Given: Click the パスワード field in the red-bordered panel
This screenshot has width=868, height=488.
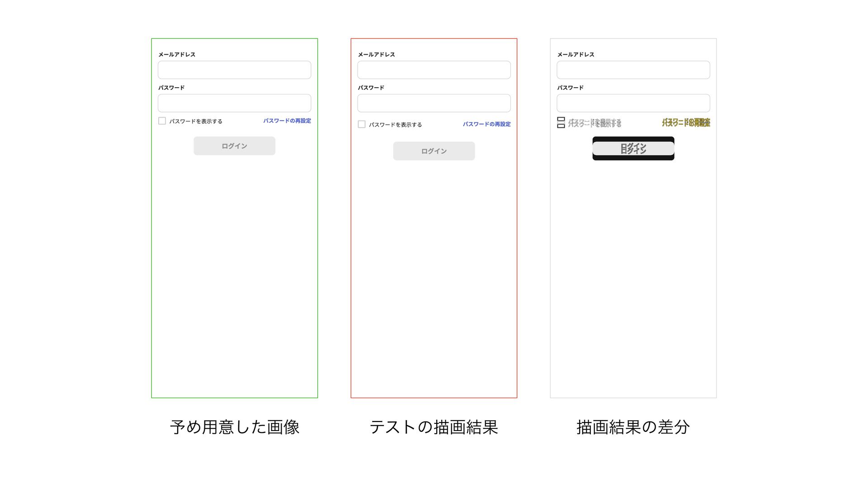Looking at the screenshot, I should tap(434, 103).
